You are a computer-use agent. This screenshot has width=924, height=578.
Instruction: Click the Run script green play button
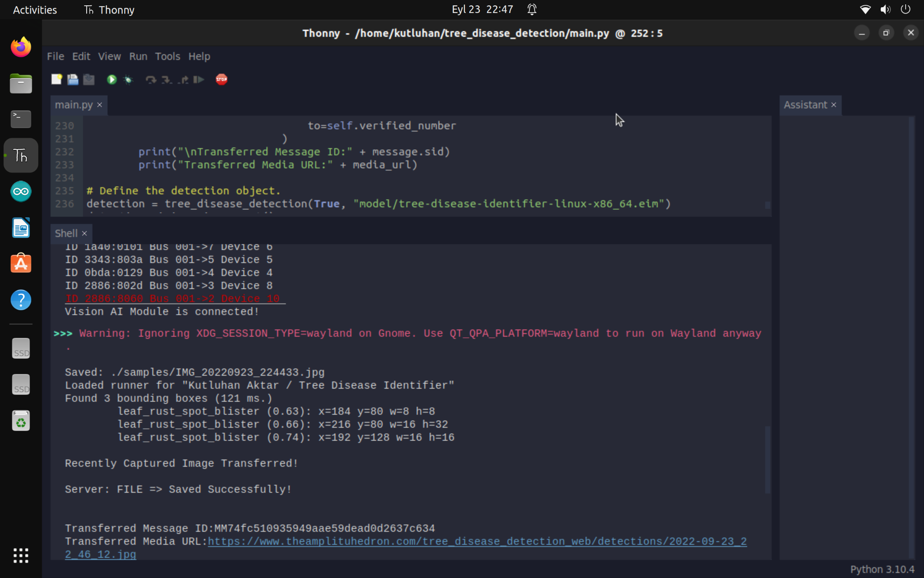[111, 80]
